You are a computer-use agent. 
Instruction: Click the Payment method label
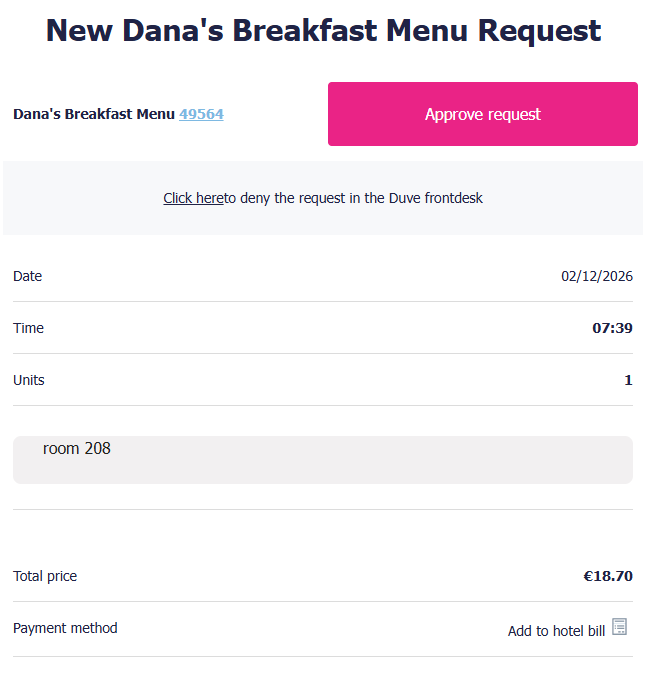tap(65, 628)
